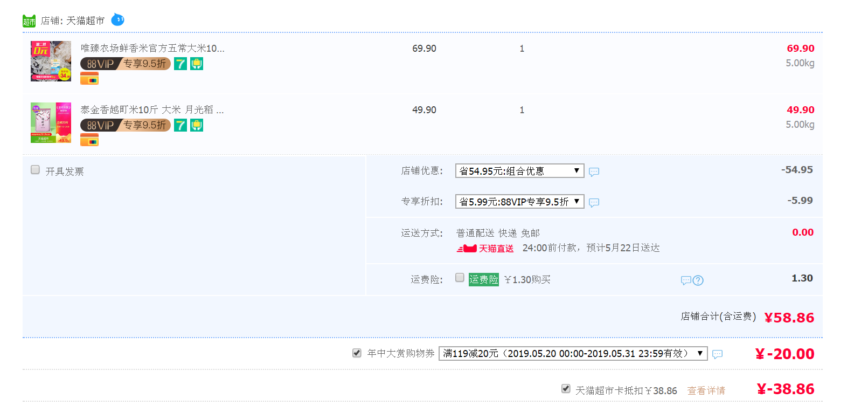This screenshot has height=405, width=868.
Task: Open the 店铺优惠 discount dropdown
Action: tap(520, 171)
